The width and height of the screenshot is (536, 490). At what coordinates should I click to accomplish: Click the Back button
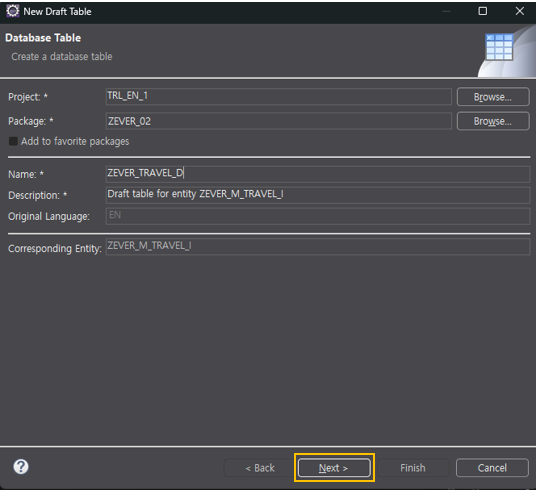coord(260,468)
